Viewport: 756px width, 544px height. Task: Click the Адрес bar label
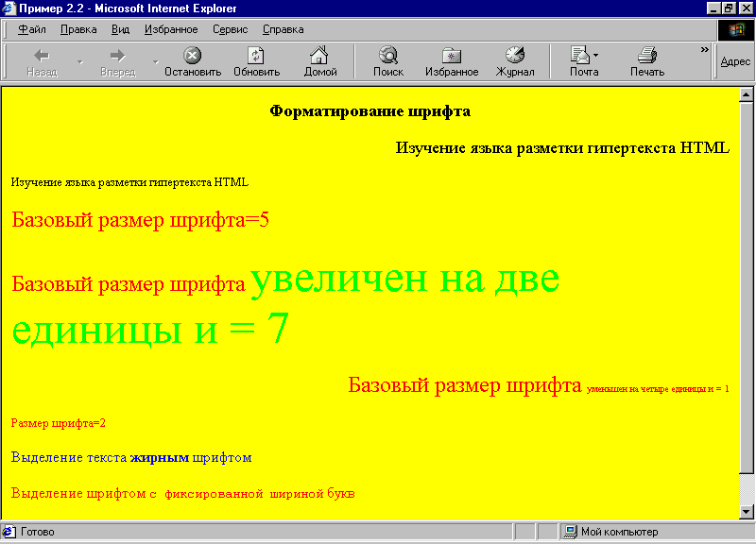tap(735, 61)
